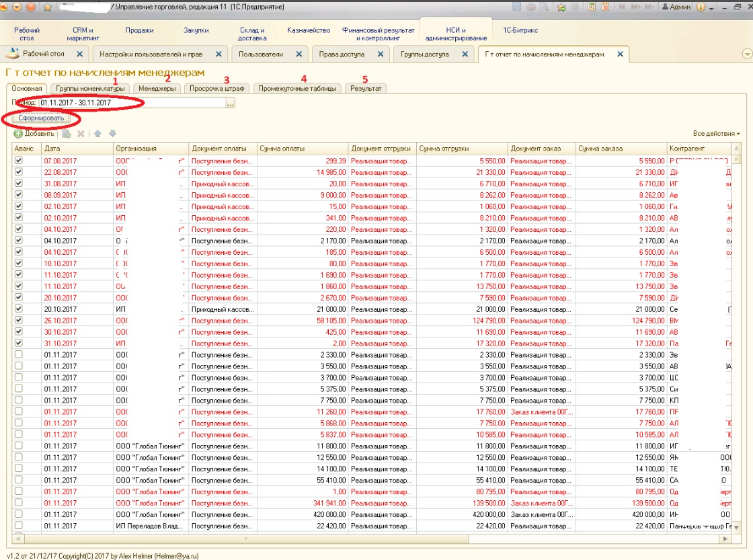This screenshot has width=753, height=560.
Task: Check Аванс checkbox in first 01.11.2017 row
Action: [18, 354]
